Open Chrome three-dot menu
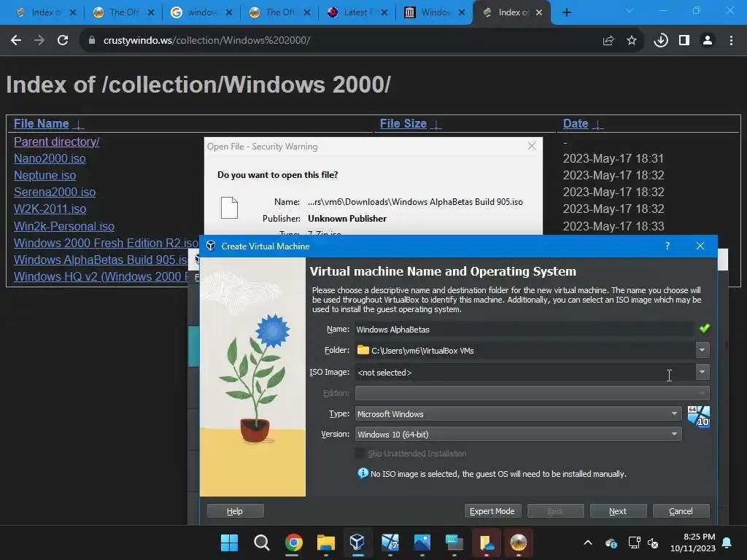Screen dimensions: 747x560 click(x=731, y=41)
